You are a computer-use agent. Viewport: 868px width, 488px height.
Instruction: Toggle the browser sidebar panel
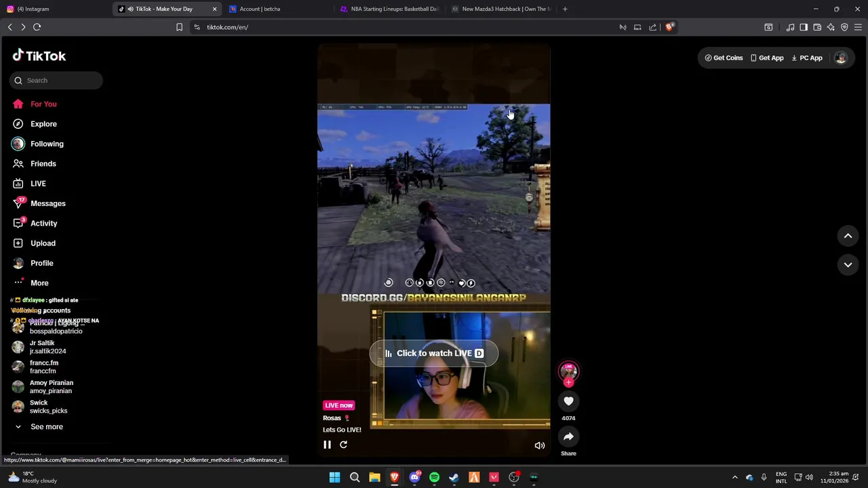pyautogui.click(x=804, y=27)
